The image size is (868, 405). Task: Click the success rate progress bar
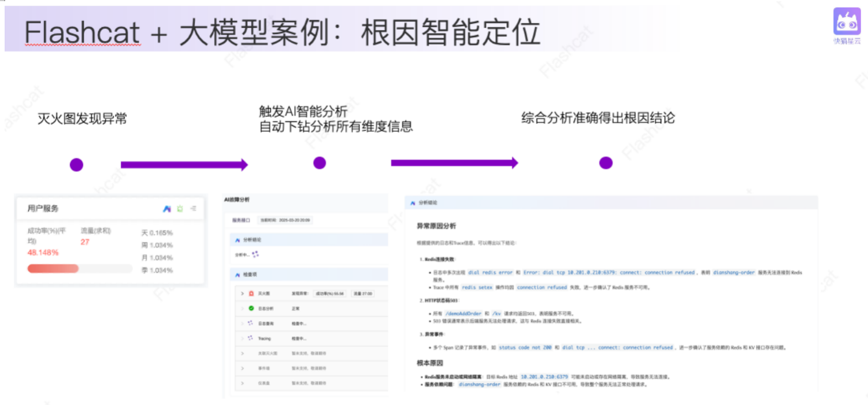tap(80, 268)
